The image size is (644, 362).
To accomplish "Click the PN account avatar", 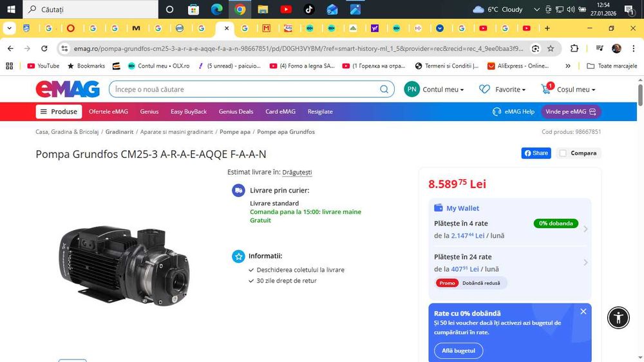I will click(412, 89).
